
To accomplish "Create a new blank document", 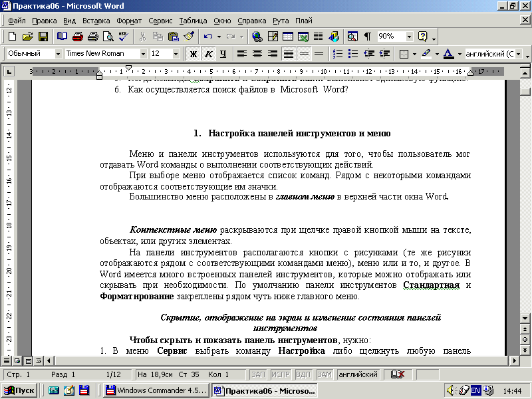I will click(x=12, y=37).
